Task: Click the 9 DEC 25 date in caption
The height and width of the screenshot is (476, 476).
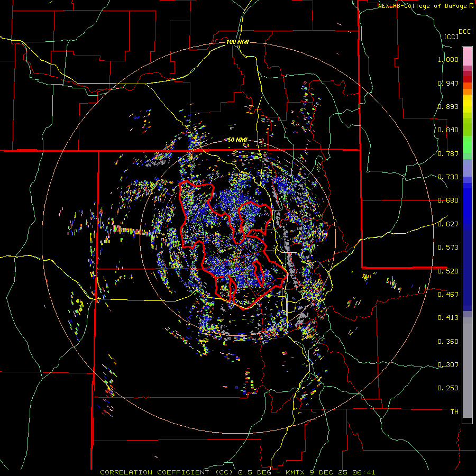Action: 328,472
